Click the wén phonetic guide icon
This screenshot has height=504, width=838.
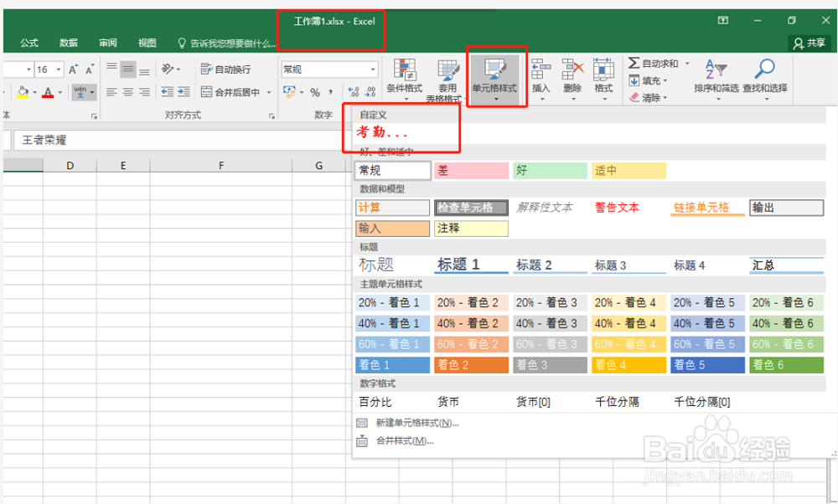[80, 92]
